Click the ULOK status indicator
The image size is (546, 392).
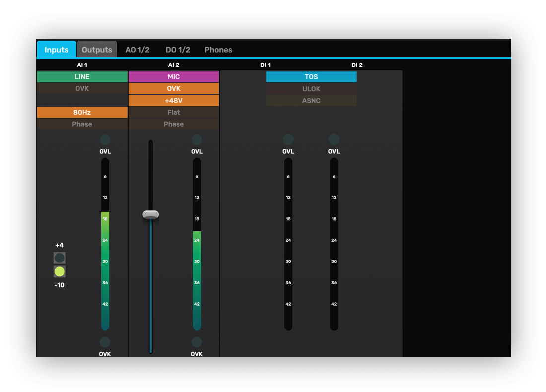click(x=311, y=89)
